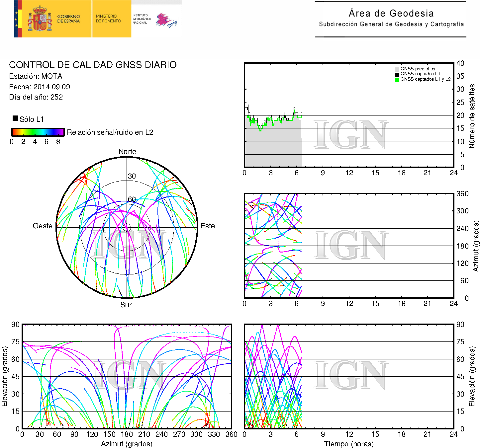Click the rainbow L2 signal/noise color bar
The image size is (480, 448).
tap(38, 132)
